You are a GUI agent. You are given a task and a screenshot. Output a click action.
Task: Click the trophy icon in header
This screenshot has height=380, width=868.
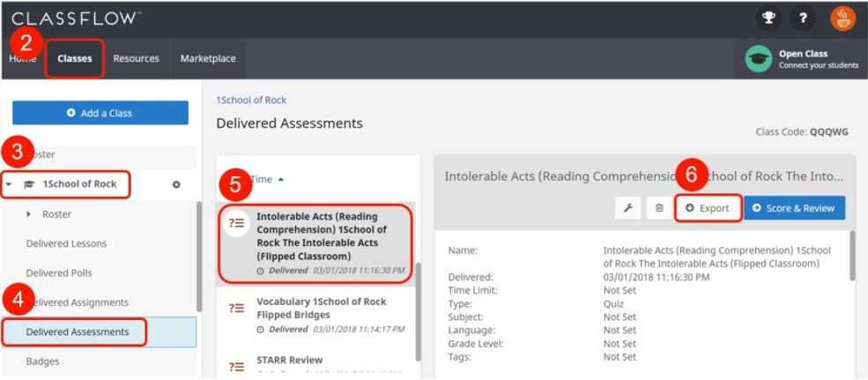point(768,19)
